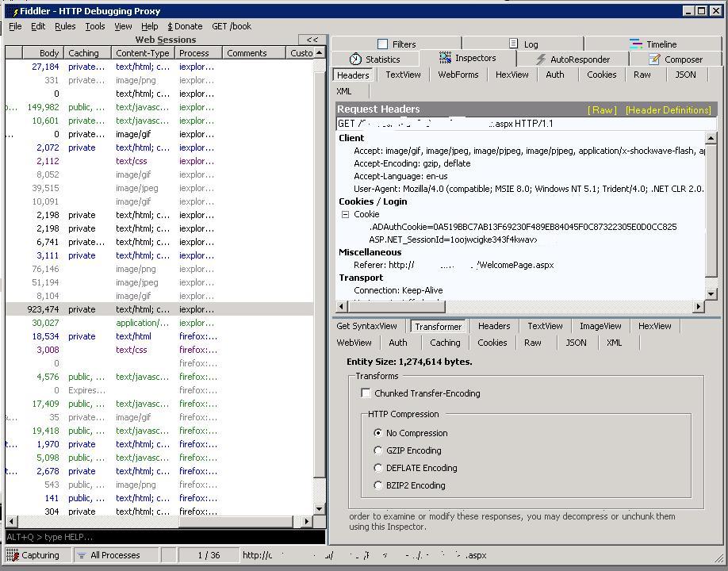Click the Log tab document icon
This screenshot has height=571, width=728.
point(514,44)
